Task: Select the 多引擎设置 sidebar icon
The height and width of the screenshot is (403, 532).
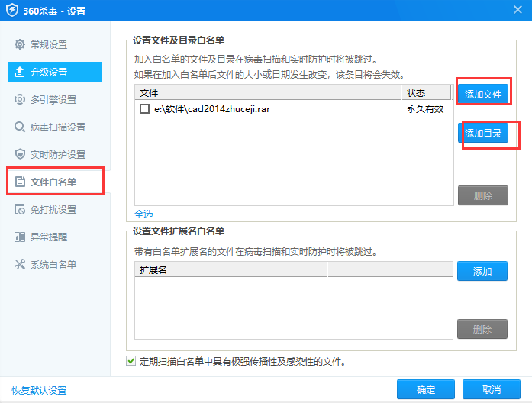Action: (x=20, y=100)
